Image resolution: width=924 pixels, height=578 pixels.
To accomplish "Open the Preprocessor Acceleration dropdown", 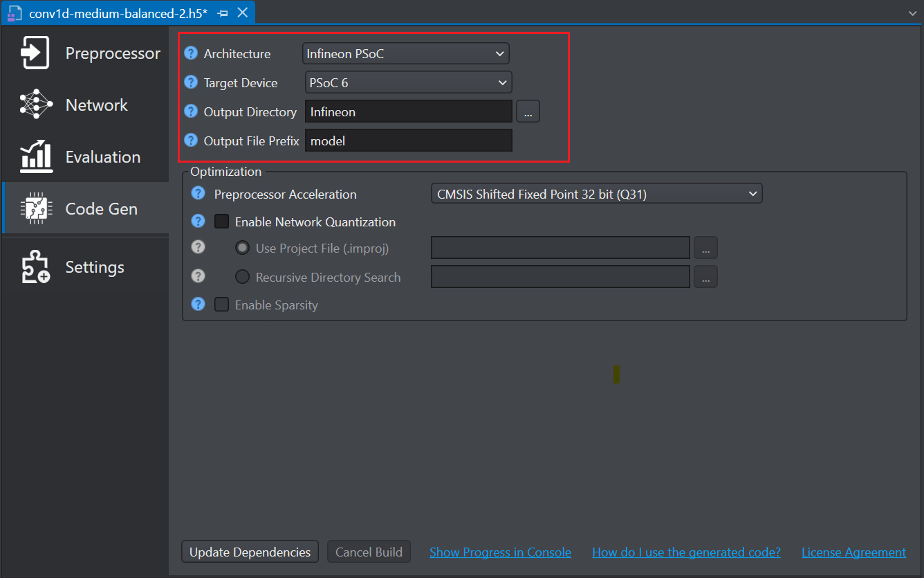I will 596,194.
